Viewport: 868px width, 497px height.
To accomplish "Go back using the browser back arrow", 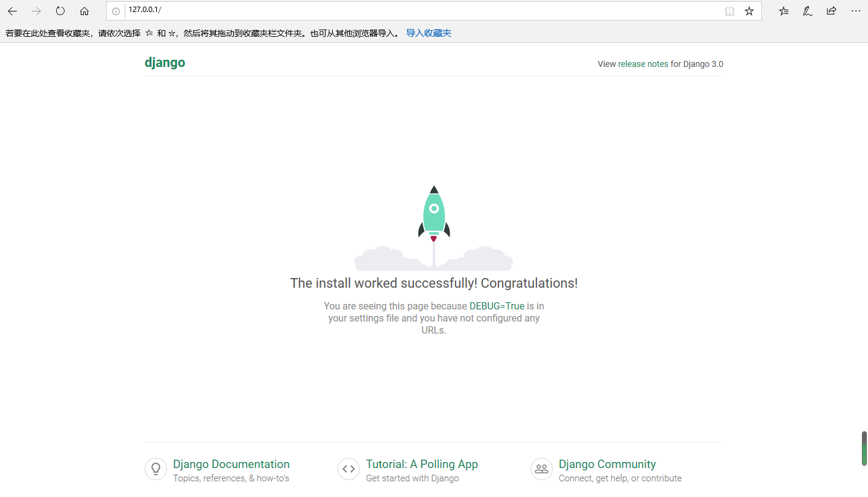I will 12,11.
